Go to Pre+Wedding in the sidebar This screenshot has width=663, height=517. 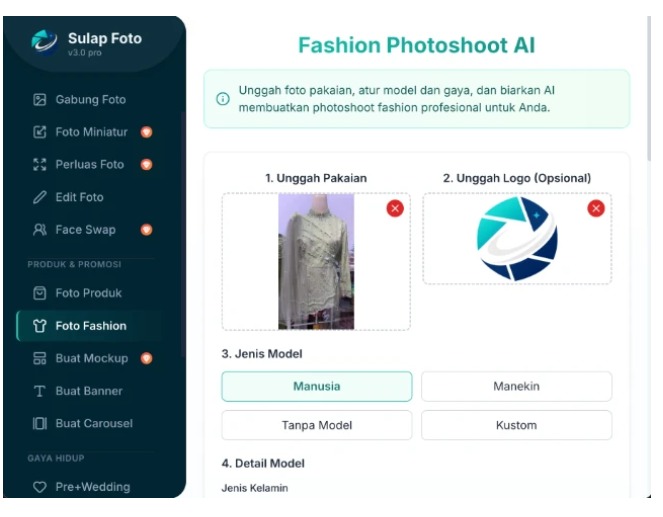point(92,487)
